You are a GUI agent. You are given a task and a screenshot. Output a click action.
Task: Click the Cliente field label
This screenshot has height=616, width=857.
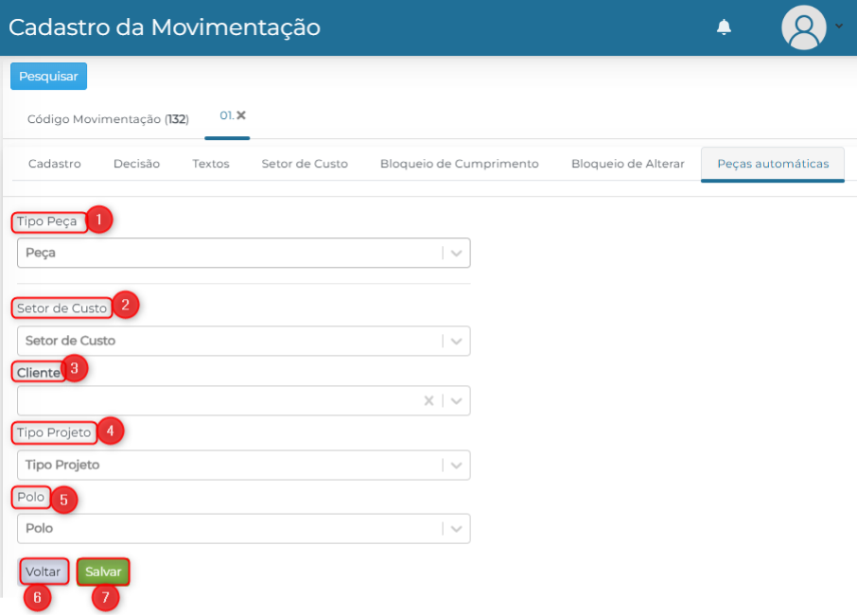point(38,373)
